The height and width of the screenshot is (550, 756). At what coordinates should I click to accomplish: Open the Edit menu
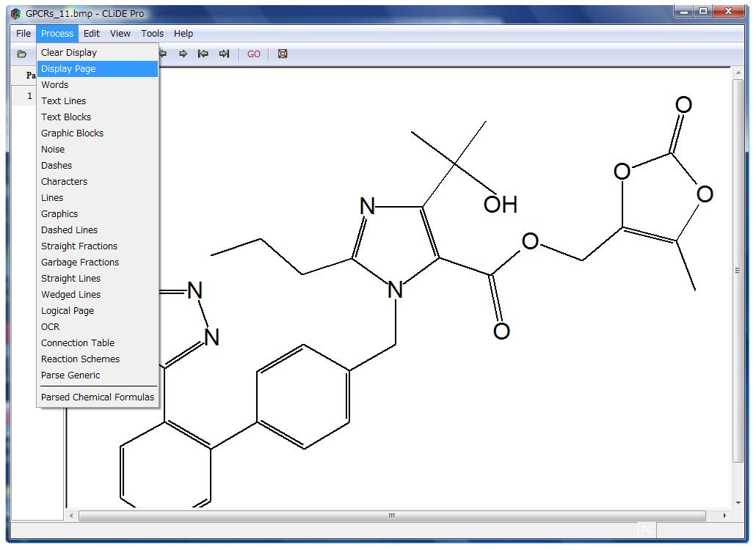tap(91, 34)
